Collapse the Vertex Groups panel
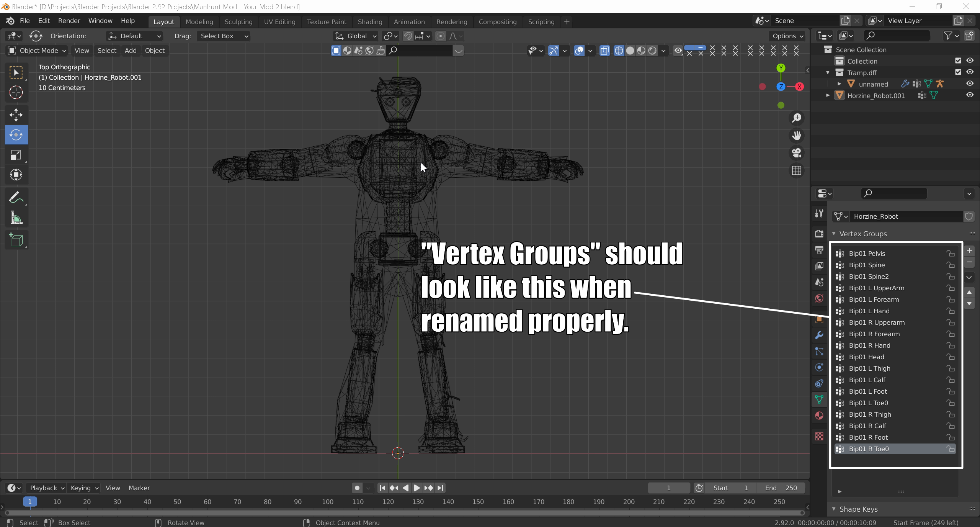This screenshot has width=980, height=527. [834, 234]
